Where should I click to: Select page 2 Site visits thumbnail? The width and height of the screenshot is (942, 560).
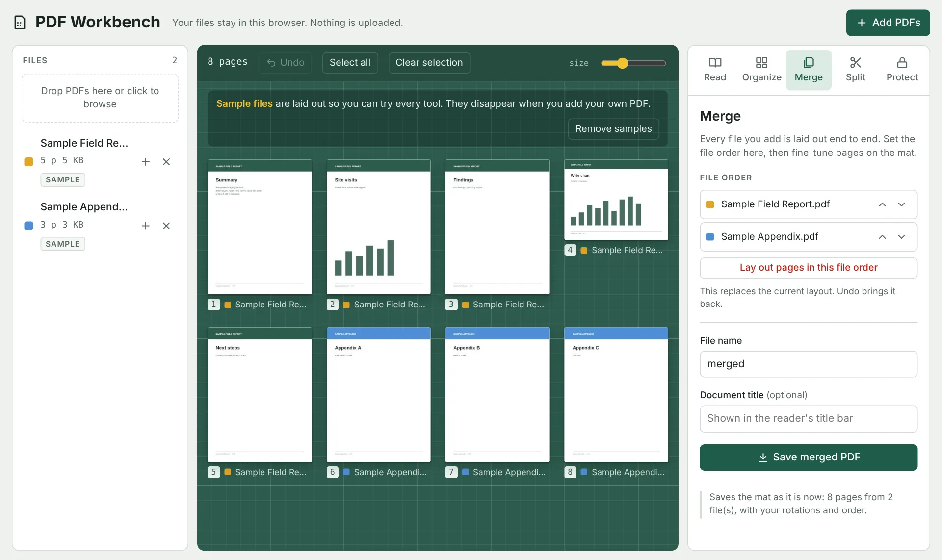[x=378, y=227]
